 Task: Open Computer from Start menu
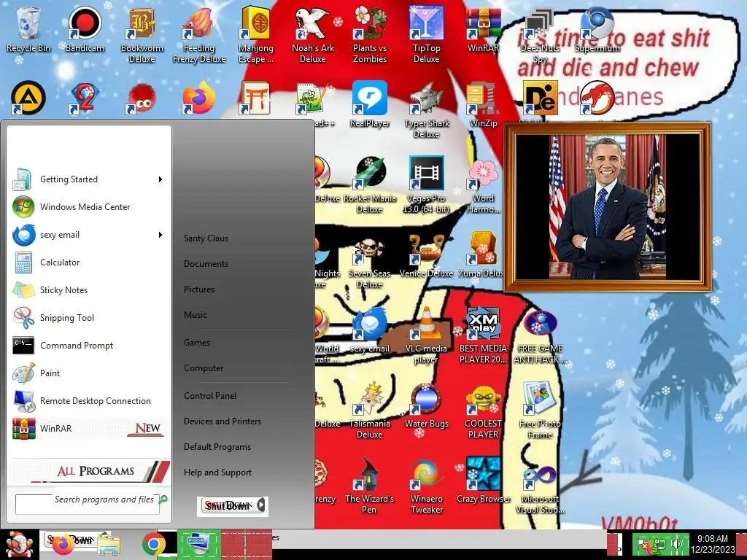click(204, 368)
